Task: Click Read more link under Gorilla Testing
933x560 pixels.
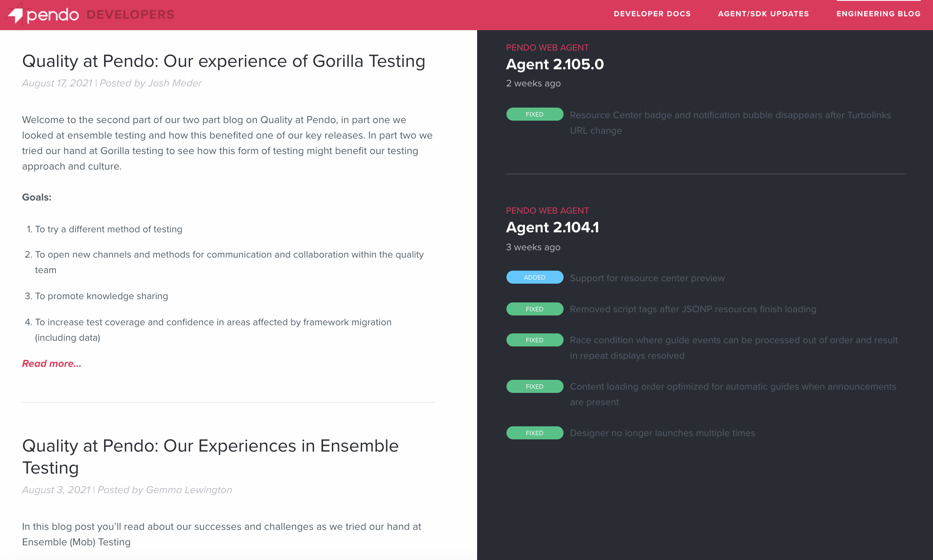Action: (x=51, y=364)
